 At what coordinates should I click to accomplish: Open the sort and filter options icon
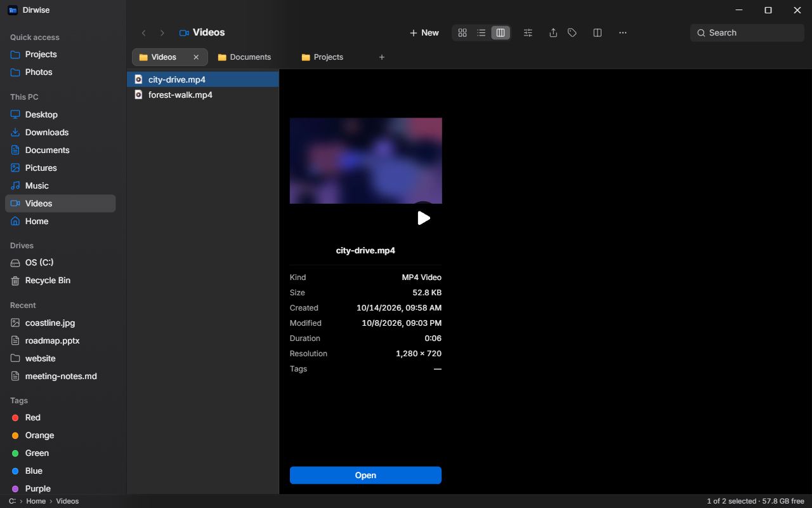click(x=528, y=33)
